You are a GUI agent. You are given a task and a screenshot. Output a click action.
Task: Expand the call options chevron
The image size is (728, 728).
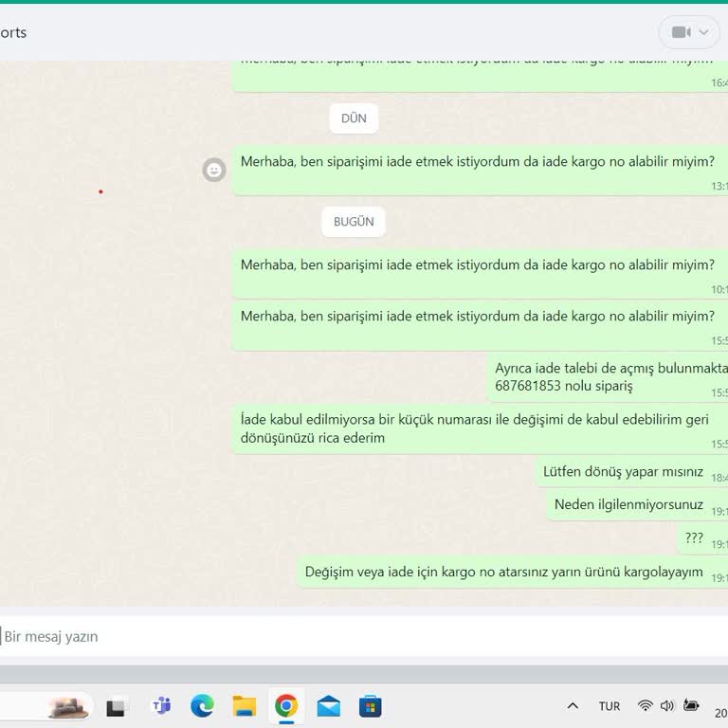[x=704, y=32]
